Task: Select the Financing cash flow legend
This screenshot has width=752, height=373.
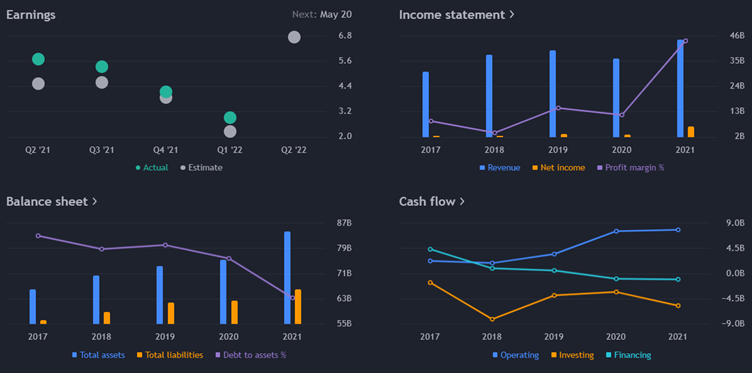Action: (x=628, y=355)
